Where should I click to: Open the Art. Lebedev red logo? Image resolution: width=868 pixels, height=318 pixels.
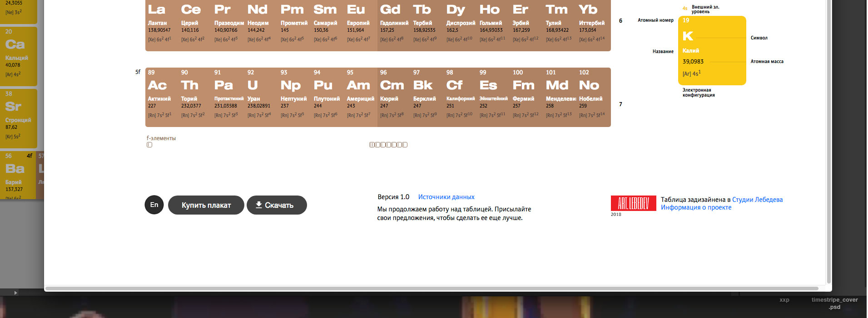633,203
